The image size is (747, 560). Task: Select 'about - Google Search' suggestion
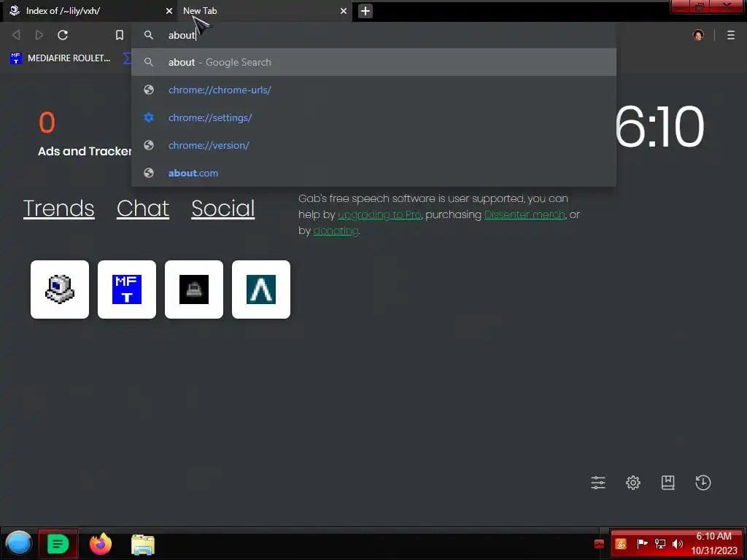[374, 63]
